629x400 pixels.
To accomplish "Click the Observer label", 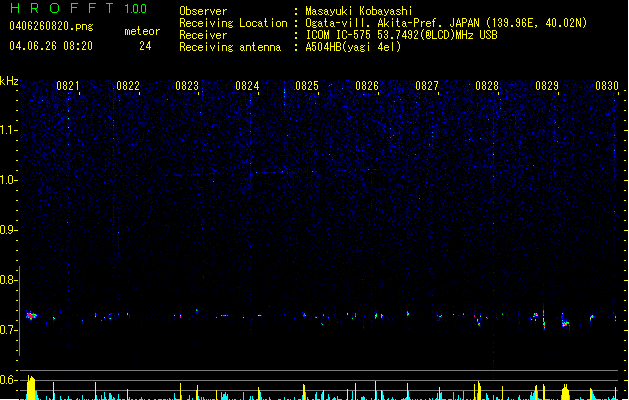I will [x=203, y=11].
